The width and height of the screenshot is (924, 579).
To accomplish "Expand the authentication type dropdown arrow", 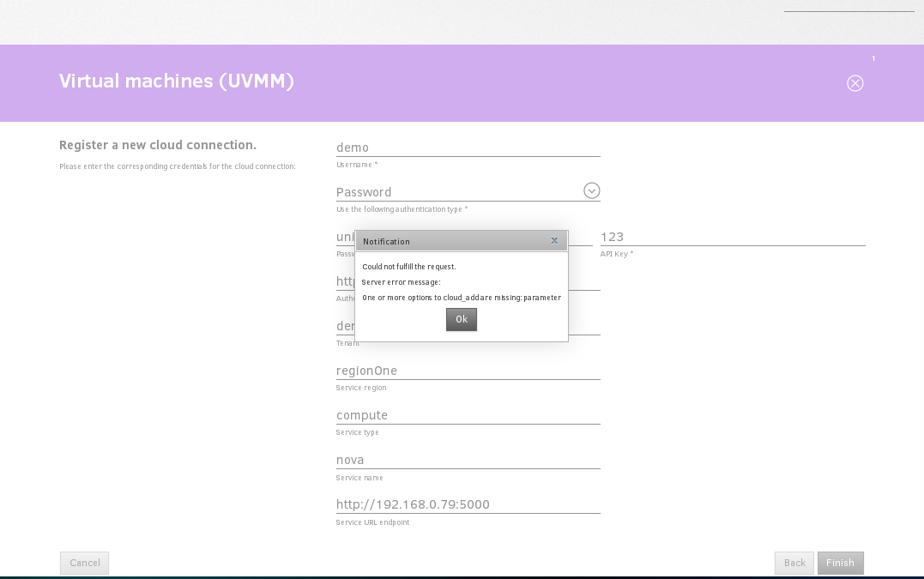I will [x=591, y=191].
